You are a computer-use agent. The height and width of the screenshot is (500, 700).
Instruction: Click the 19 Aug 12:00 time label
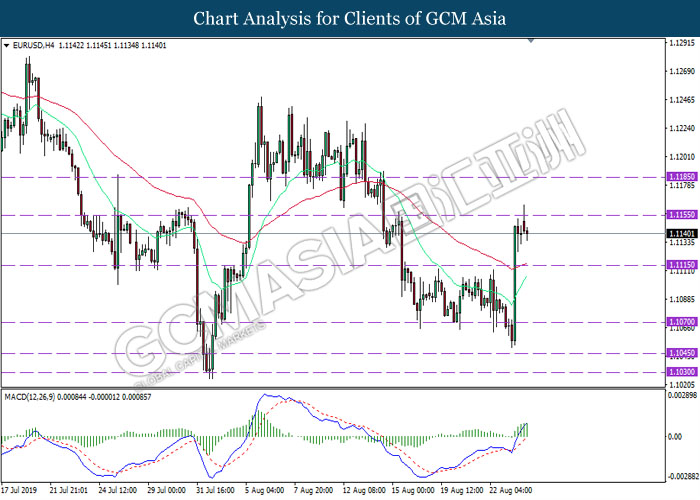(462, 490)
